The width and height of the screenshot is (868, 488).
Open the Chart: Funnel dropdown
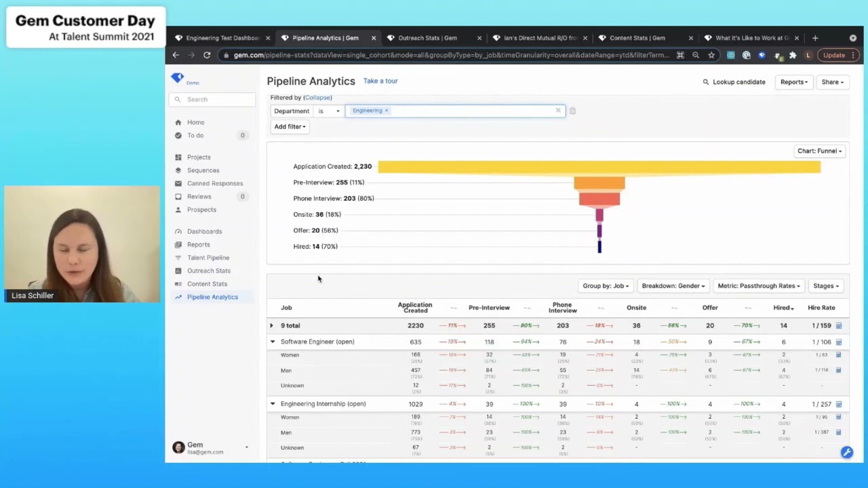pos(819,151)
